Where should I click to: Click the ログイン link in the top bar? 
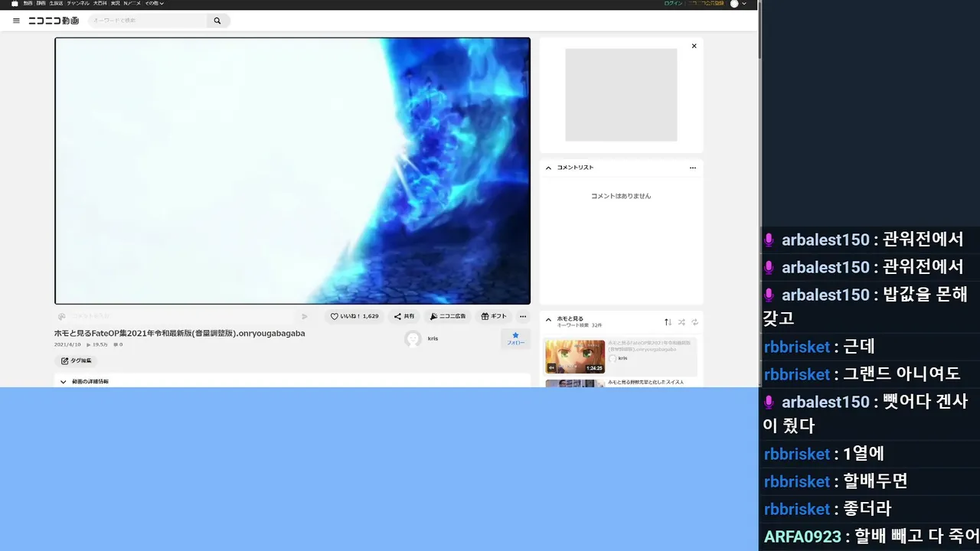(x=673, y=4)
